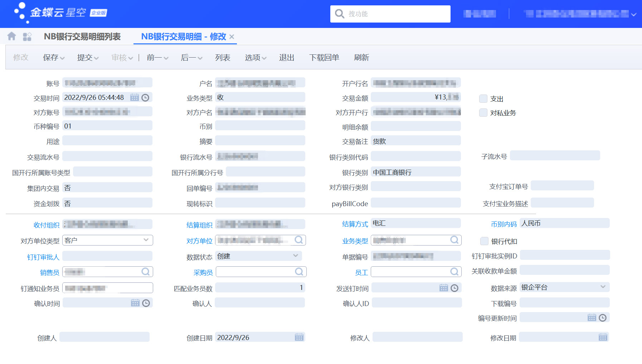Expand the 保存 button dropdown arrow
The image size is (642, 364).
coord(63,58)
